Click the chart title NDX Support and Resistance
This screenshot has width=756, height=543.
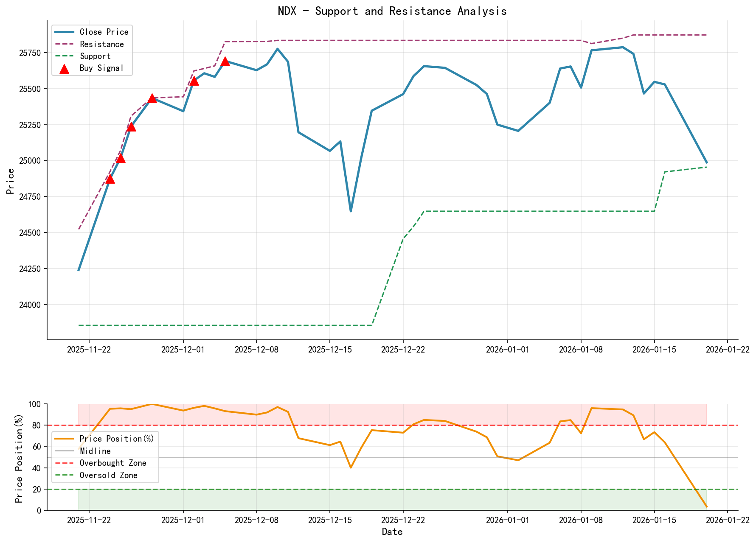point(392,11)
